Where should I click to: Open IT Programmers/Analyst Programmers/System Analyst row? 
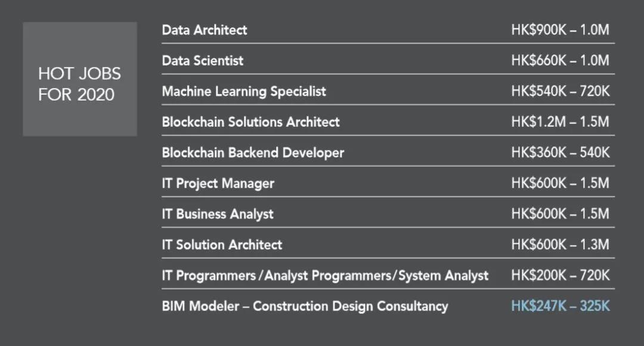325,276
